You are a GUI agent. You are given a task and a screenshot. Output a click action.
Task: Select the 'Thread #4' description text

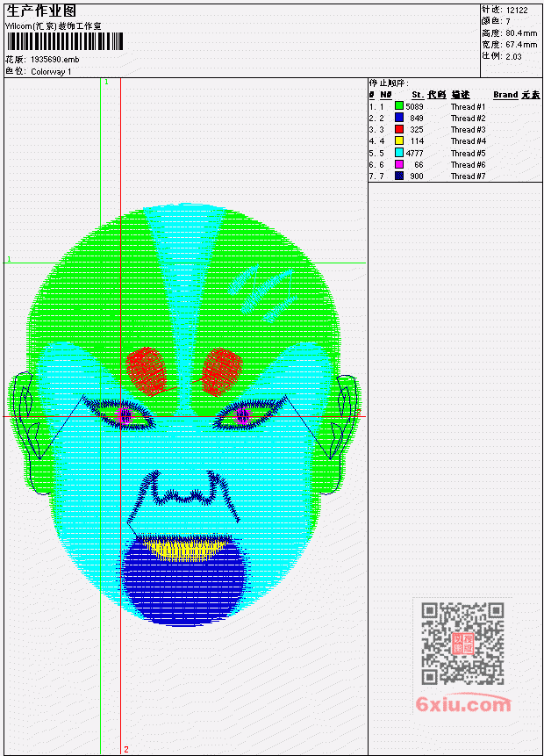pyautogui.click(x=468, y=141)
